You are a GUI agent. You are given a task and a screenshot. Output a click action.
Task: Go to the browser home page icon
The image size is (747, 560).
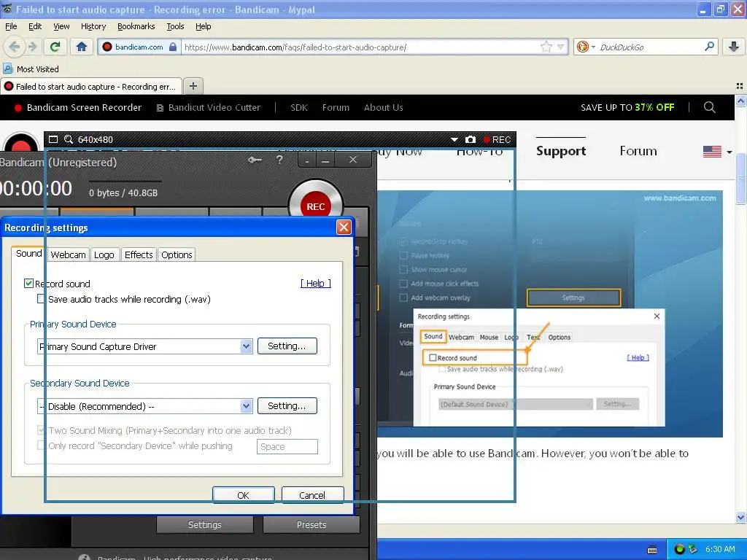[82, 47]
